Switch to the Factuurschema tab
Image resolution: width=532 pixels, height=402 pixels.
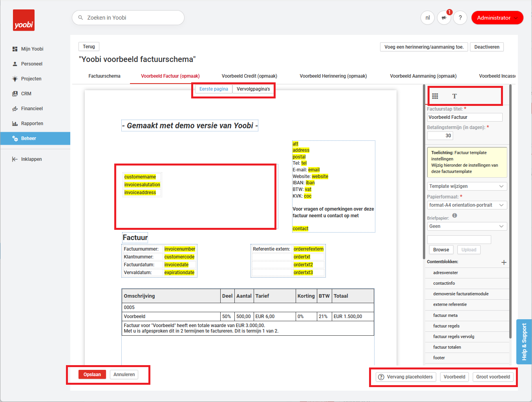tap(104, 76)
